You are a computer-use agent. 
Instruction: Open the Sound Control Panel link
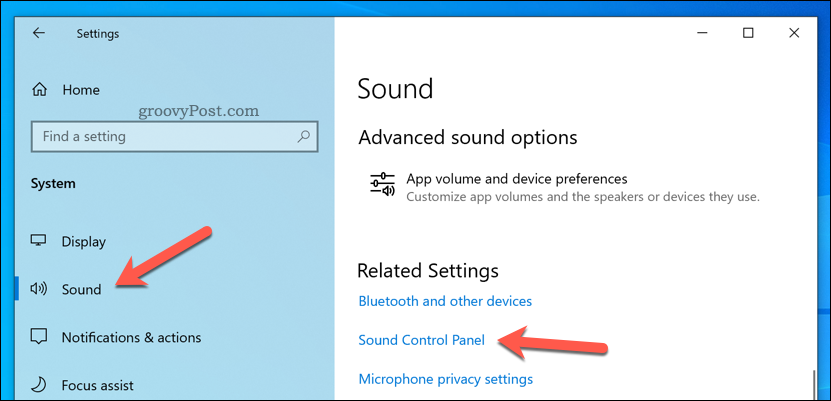(421, 340)
